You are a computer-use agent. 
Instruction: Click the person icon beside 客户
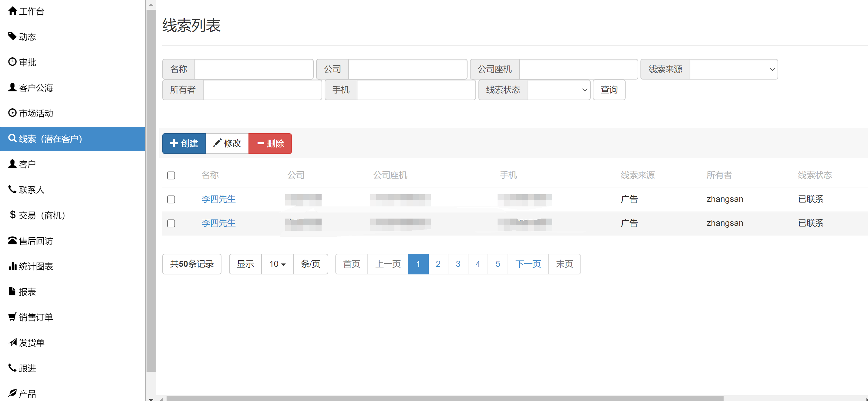tap(12, 164)
